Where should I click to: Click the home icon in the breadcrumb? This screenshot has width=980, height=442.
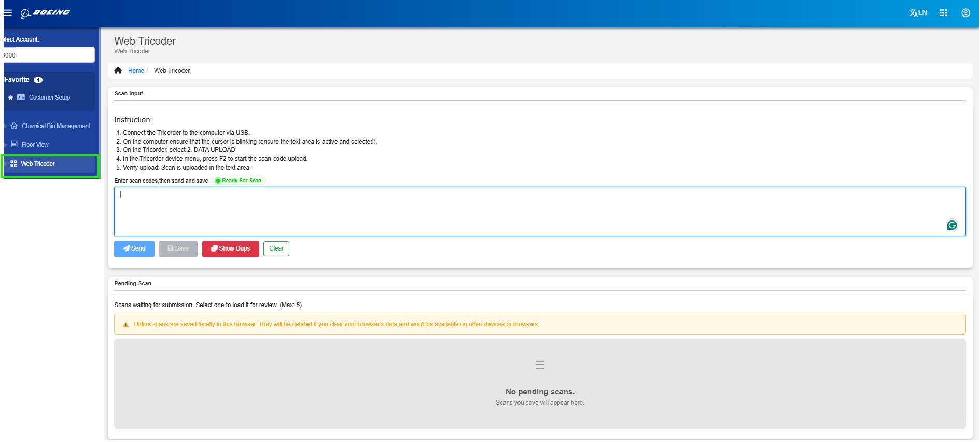click(118, 71)
